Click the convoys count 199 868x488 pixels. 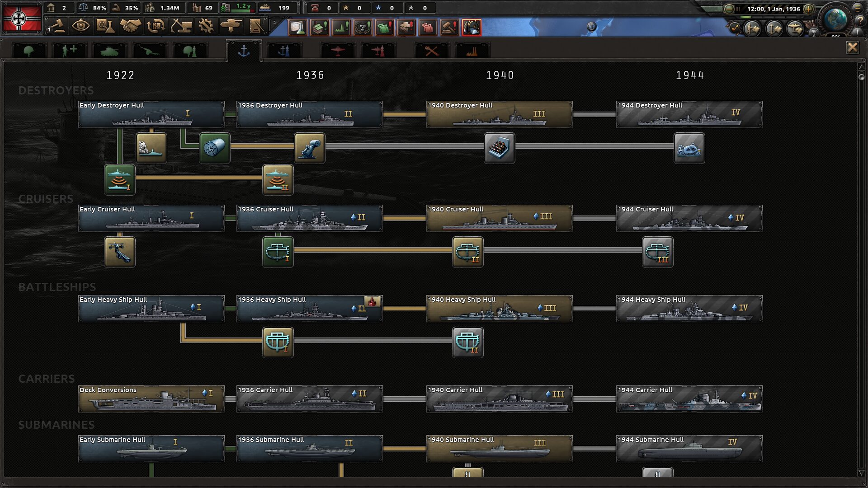(283, 8)
